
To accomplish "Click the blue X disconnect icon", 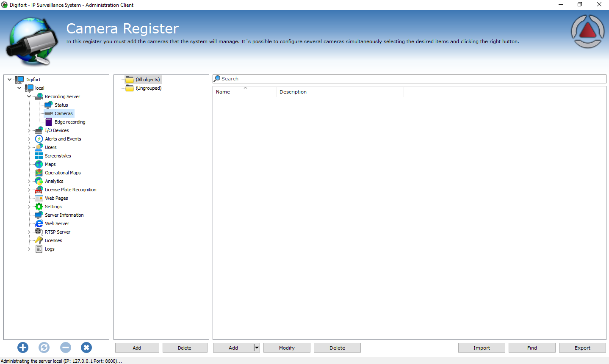I will [x=86, y=347].
